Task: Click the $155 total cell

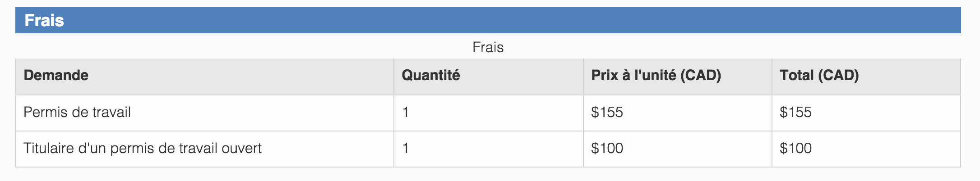Action: [x=795, y=112]
